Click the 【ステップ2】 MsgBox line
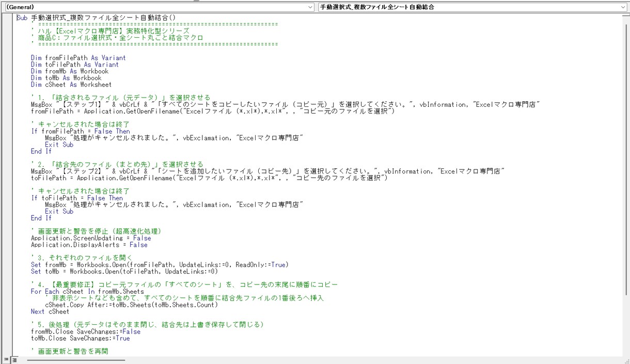Viewport: 630px width, 364px height. point(267,171)
